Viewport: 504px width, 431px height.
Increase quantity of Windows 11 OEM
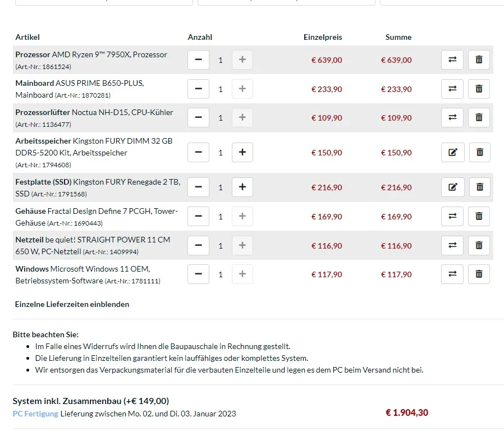pyautogui.click(x=242, y=274)
